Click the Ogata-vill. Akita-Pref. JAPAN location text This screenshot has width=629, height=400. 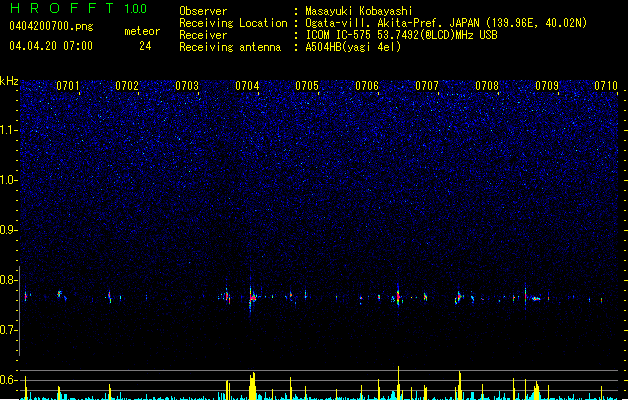446,23
